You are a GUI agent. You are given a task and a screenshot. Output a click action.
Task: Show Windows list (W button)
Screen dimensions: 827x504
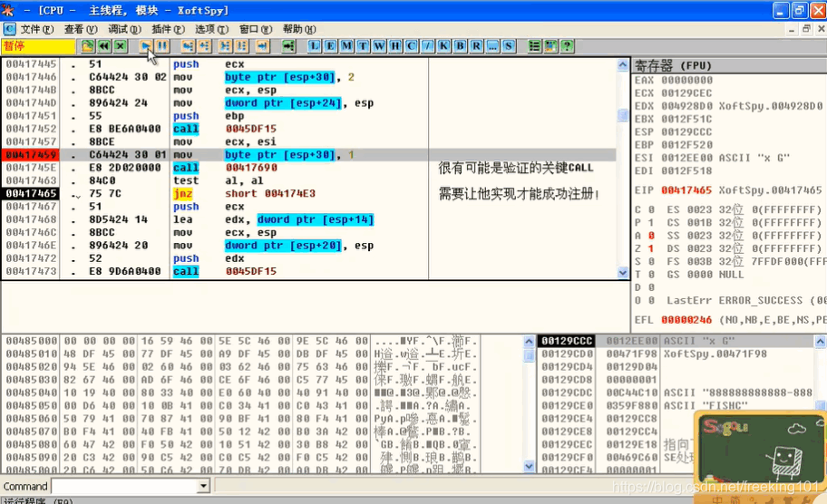tap(379, 46)
